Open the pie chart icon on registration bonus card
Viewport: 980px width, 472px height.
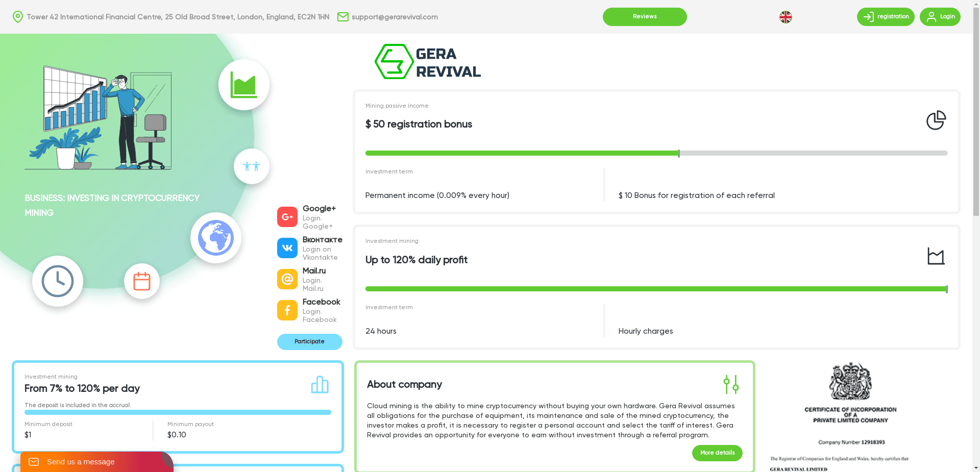pos(936,120)
